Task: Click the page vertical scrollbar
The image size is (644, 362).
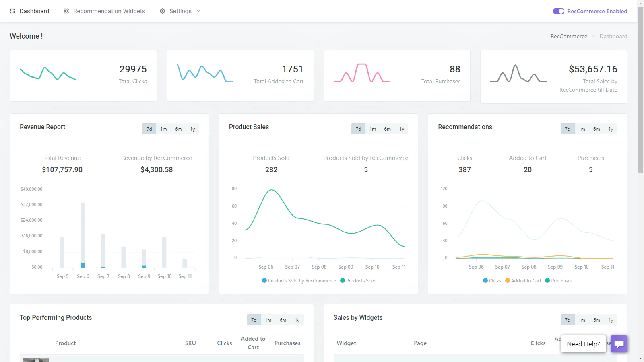Action: (640, 101)
